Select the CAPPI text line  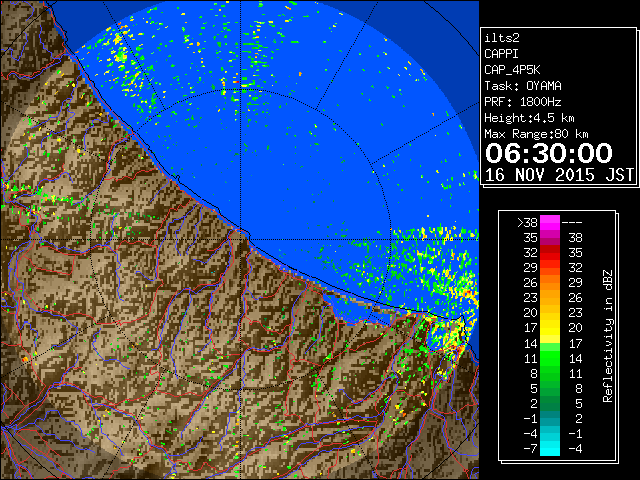(501, 54)
